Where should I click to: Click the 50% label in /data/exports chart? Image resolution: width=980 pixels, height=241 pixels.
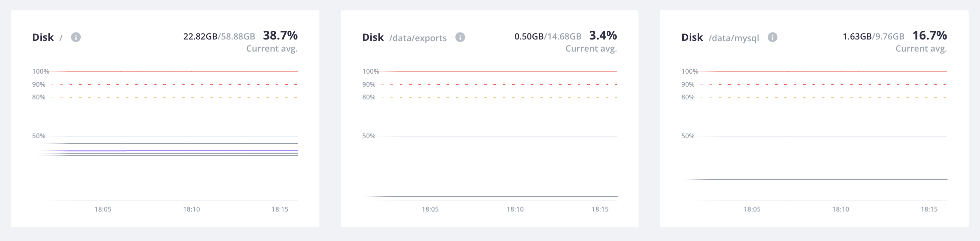click(x=369, y=136)
